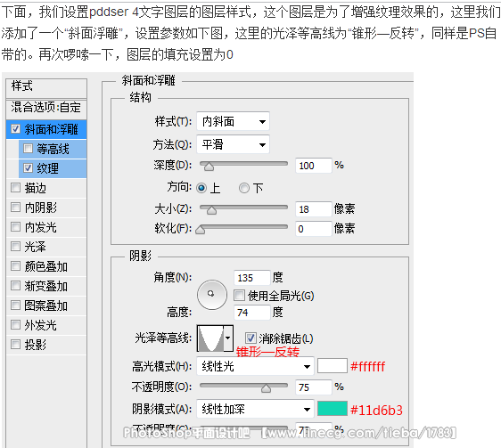
Task: Select 混合选项:自定 entry
Action: click(46, 108)
